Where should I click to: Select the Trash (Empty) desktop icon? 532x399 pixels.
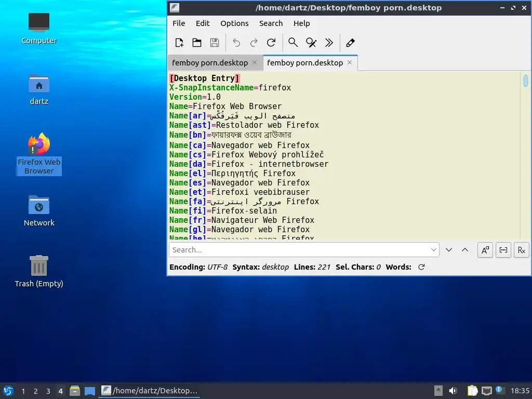click(x=39, y=271)
